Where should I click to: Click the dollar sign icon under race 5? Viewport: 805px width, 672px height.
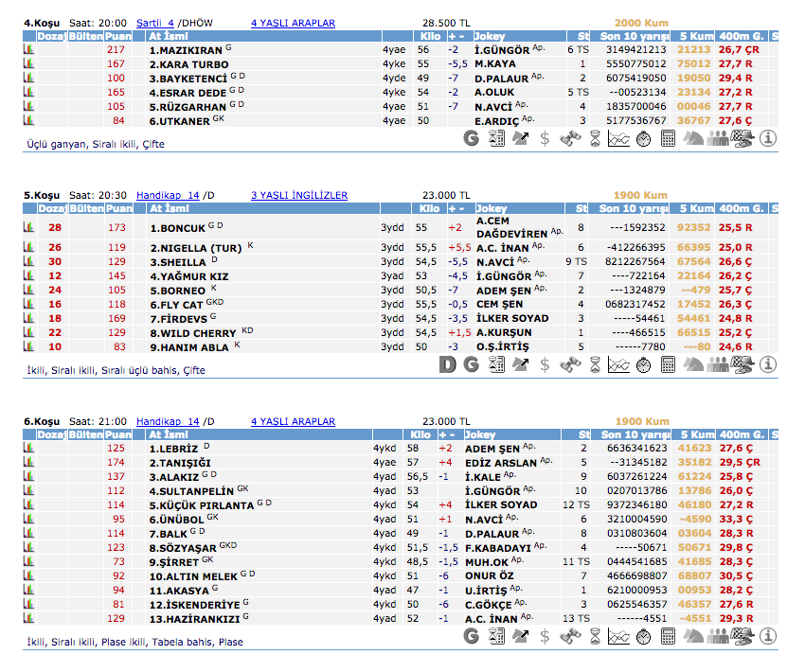[545, 364]
